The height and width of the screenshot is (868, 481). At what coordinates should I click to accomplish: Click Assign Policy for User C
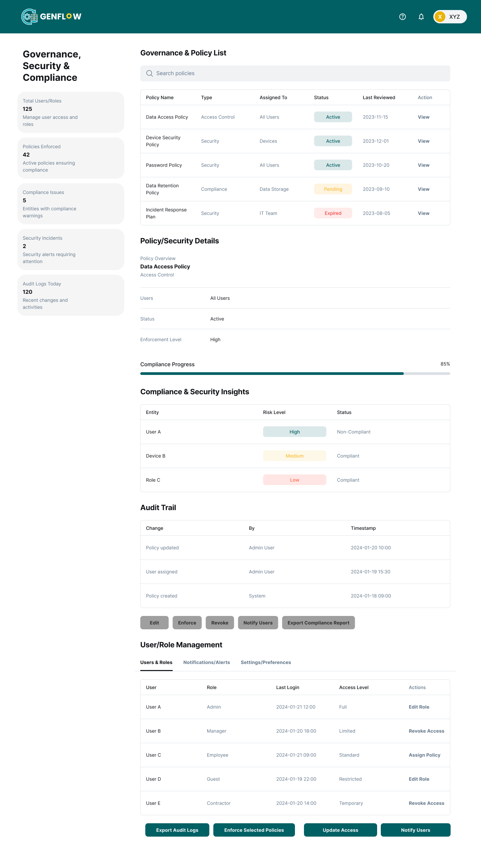424,755
